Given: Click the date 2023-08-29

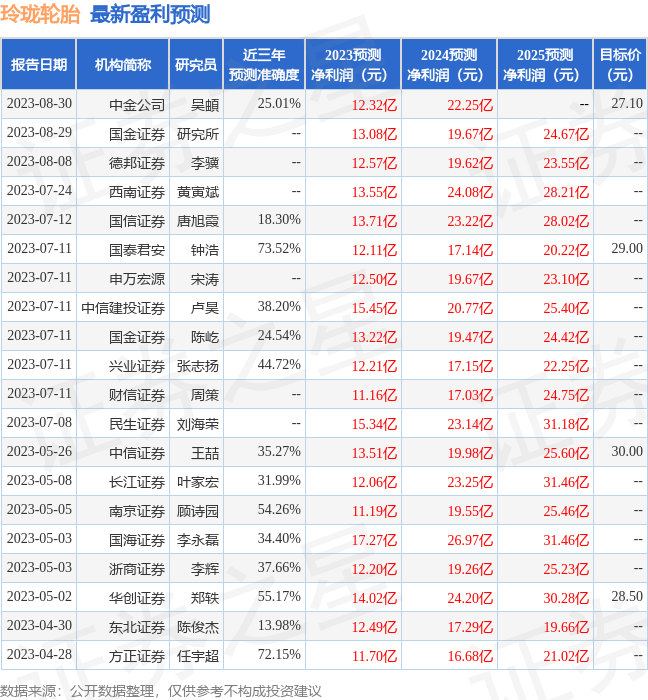Looking at the screenshot, I should 39,133.
